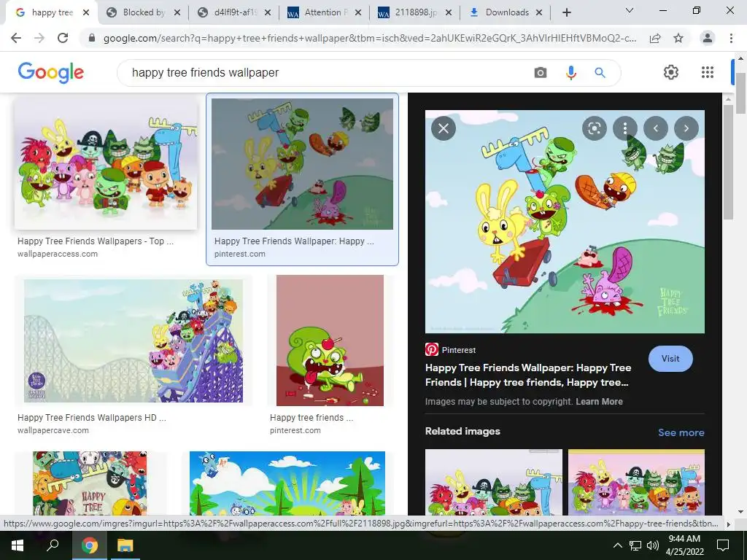Share this page via share icon
This screenshot has height=560, width=747.
[x=655, y=38]
